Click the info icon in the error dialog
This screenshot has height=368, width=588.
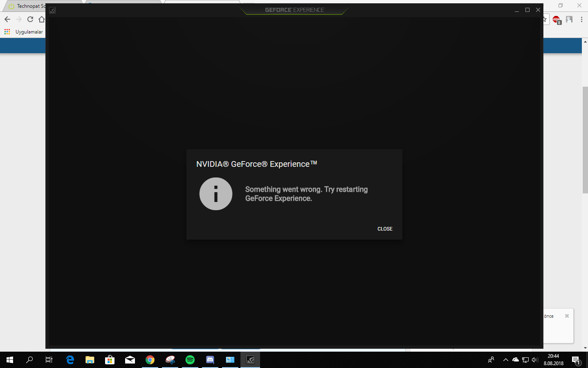(x=215, y=193)
